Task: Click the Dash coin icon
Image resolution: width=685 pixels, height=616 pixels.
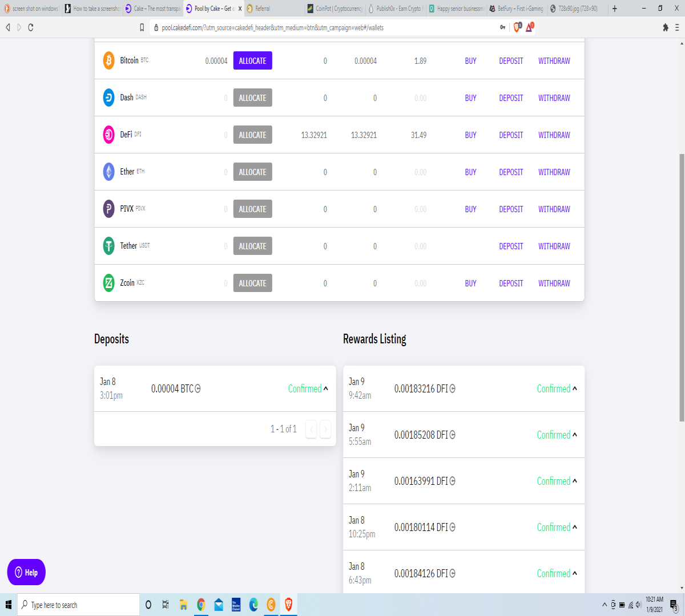Action: tap(108, 98)
